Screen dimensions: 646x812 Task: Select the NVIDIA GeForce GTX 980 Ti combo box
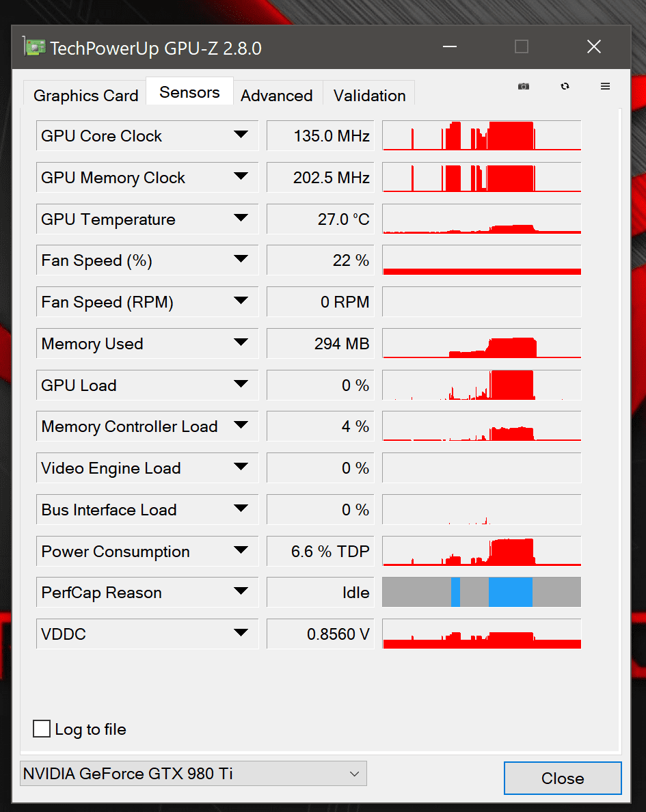[x=193, y=773]
